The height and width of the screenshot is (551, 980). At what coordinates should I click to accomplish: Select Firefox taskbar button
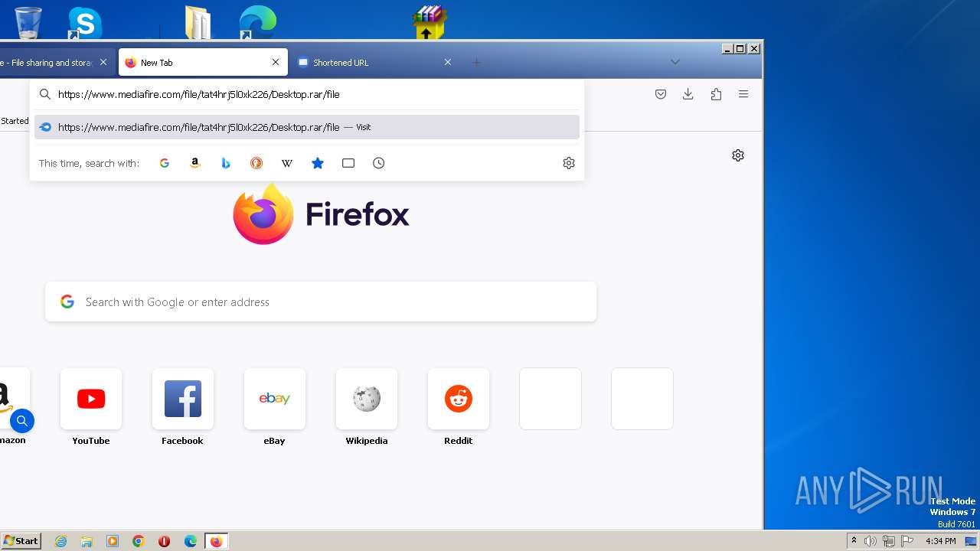click(217, 541)
